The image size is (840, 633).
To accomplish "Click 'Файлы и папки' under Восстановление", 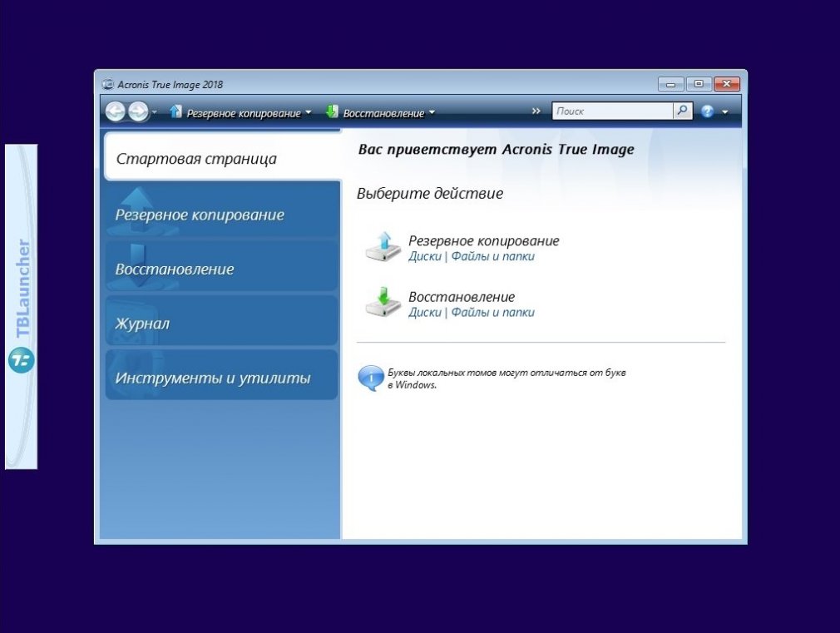I will tap(493, 312).
